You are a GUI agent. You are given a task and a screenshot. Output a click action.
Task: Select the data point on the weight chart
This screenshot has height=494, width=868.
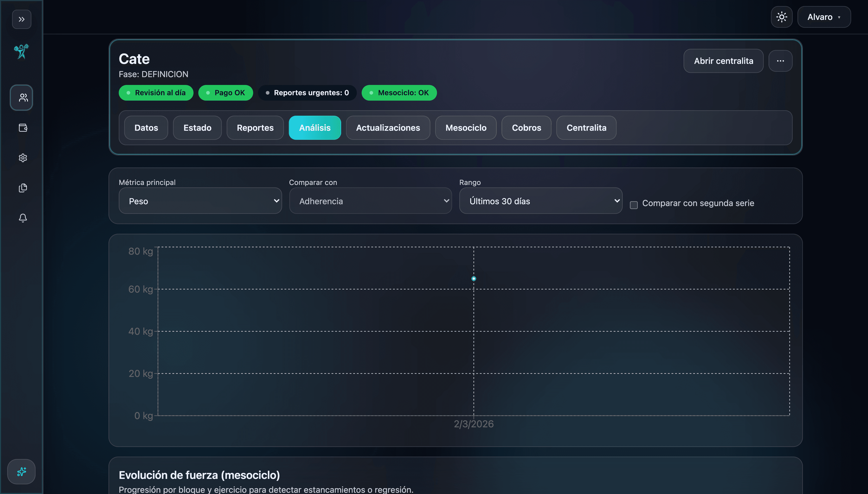(x=474, y=279)
